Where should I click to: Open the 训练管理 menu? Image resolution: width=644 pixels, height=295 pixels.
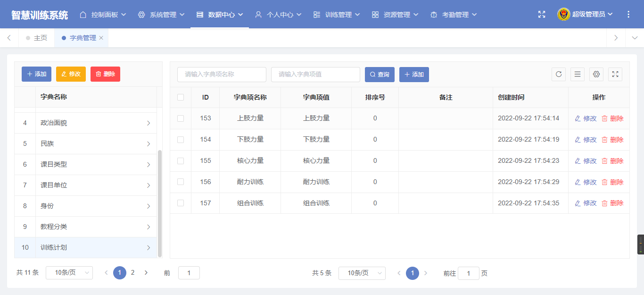pos(337,15)
